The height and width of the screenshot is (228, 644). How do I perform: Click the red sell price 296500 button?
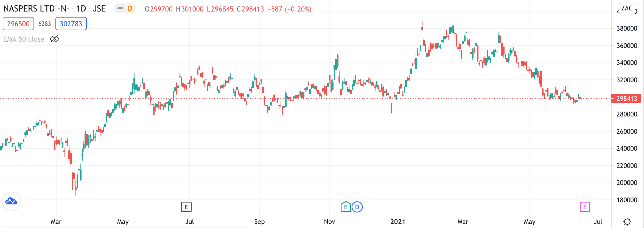[x=18, y=24]
